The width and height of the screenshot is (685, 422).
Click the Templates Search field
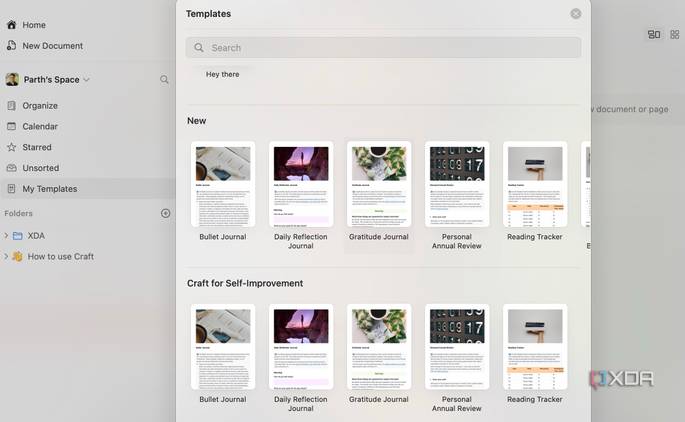point(383,48)
